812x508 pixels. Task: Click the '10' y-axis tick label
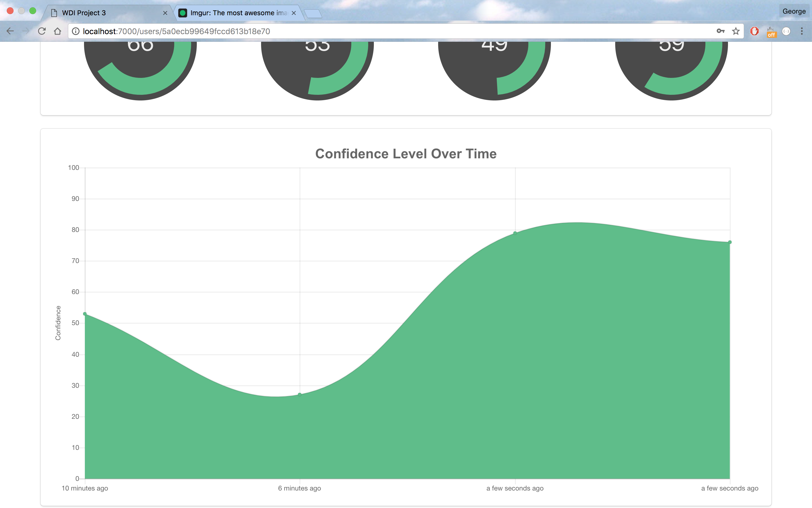(75, 448)
